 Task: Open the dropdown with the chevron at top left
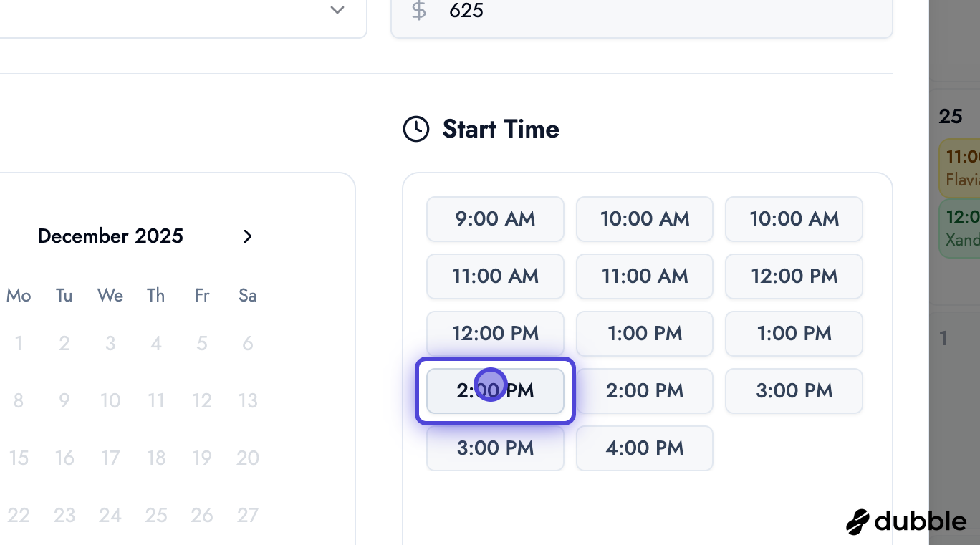point(336,11)
